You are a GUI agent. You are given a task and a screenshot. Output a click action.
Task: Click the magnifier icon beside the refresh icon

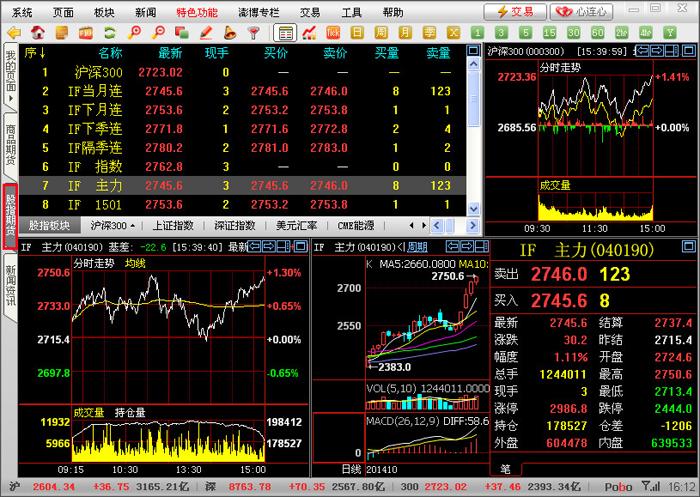click(x=133, y=33)
